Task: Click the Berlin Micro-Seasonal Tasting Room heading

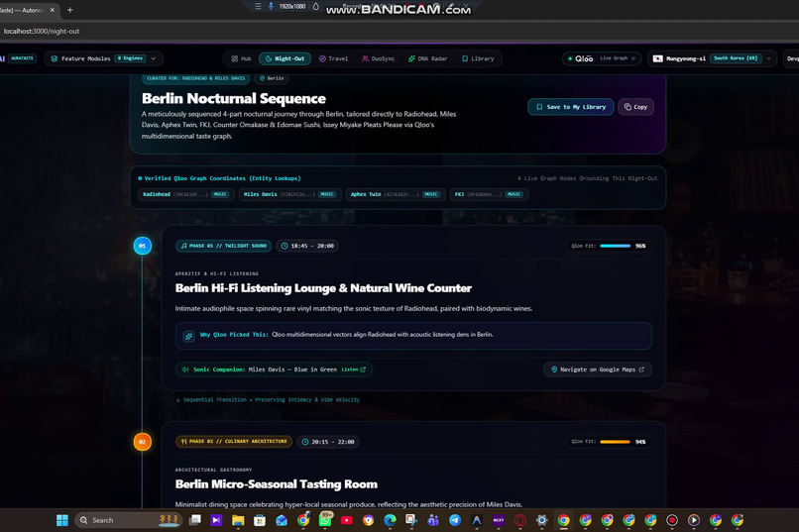Action: [277, 484]
